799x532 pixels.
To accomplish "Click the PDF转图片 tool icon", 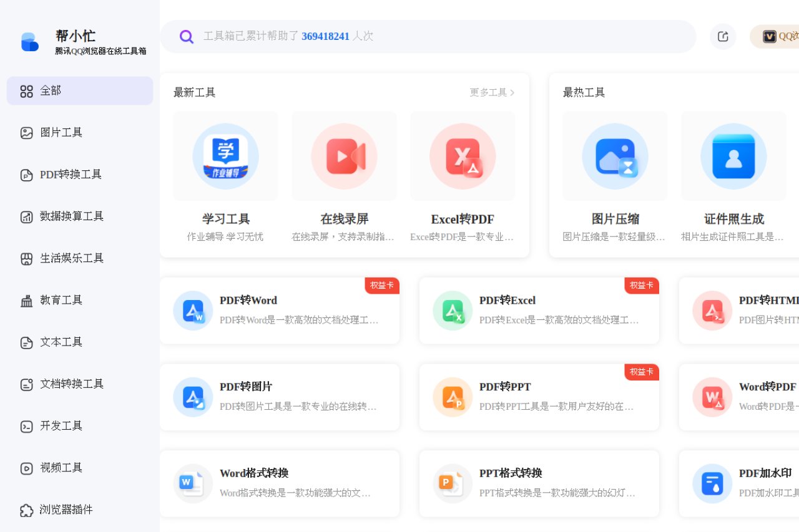I will [x=193, y=397].
